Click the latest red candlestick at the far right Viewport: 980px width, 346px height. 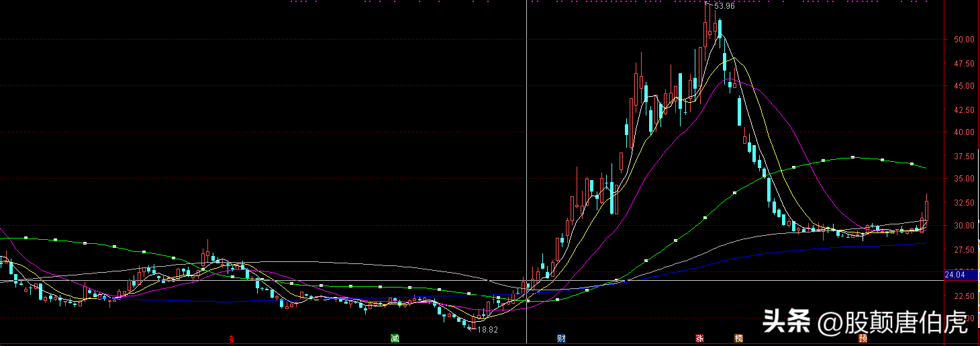[x=926, y=209]
